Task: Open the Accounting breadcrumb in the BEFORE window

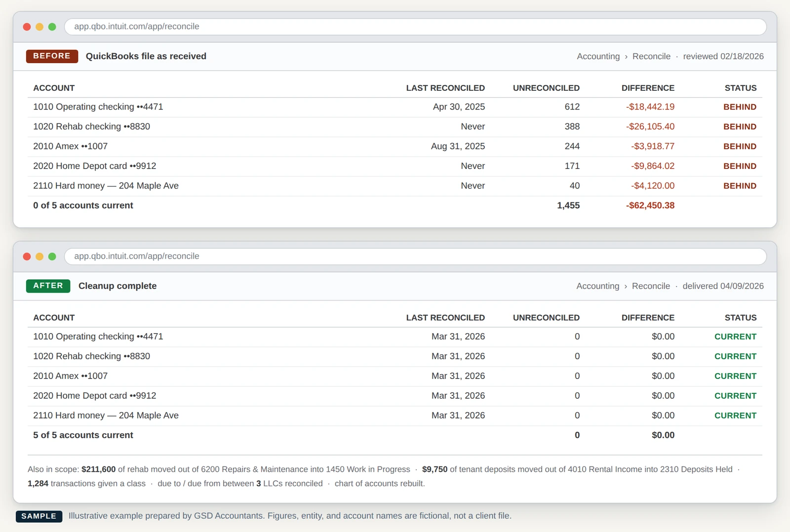Action: pyautogui.click(x=598, y=56)
